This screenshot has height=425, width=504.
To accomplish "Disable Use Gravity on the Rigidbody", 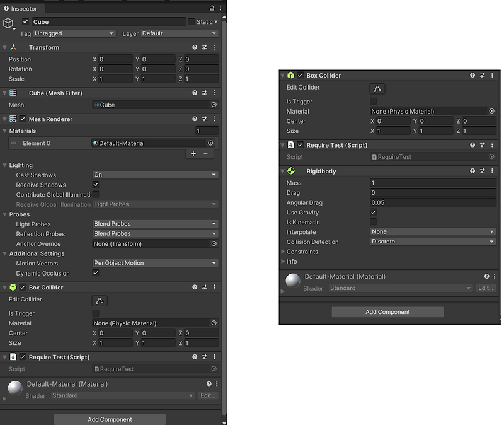I will coord(374,212).
